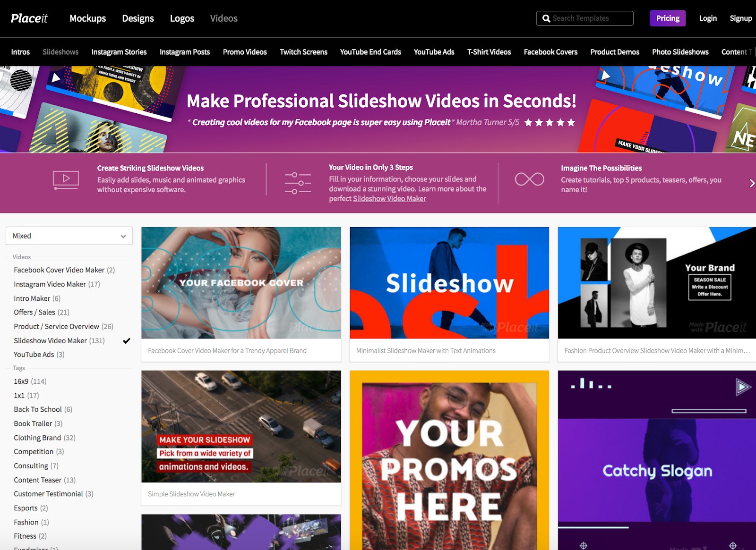Filter by Offers / Sales
Image resolution: width=756 pixels, height=550 pixels.
[x=42, y=312]
